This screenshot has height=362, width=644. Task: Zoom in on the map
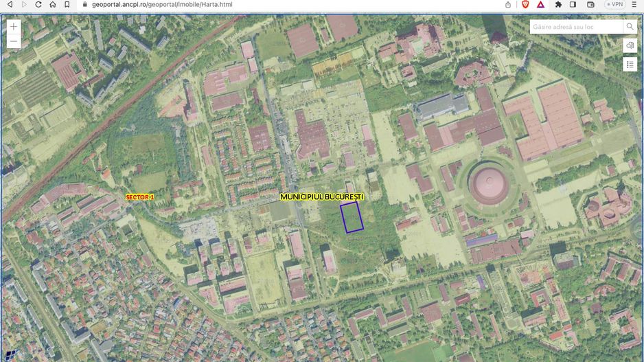[14, 27]
